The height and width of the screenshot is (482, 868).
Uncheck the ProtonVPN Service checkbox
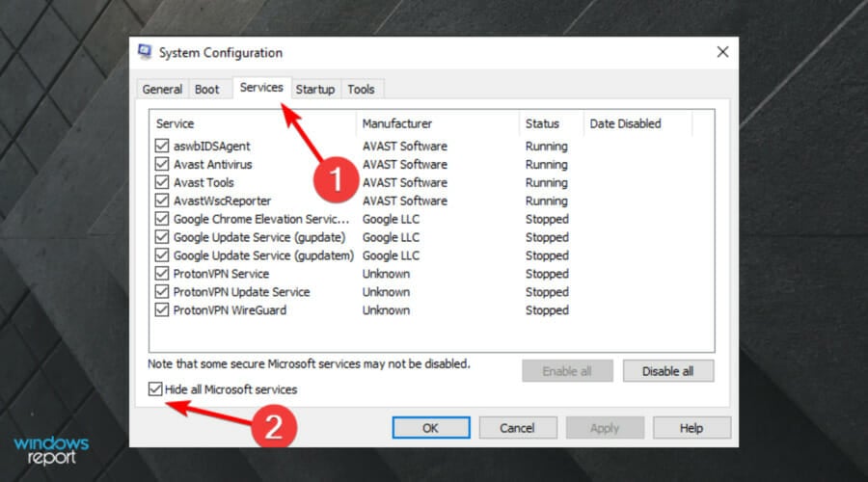(162, 274)
